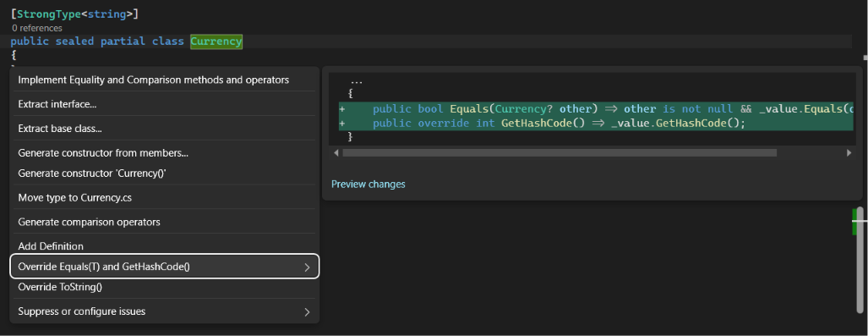868x336 pixels.
Task: Click the editor vertical scrollbar thumb
Action: (860, 260)
